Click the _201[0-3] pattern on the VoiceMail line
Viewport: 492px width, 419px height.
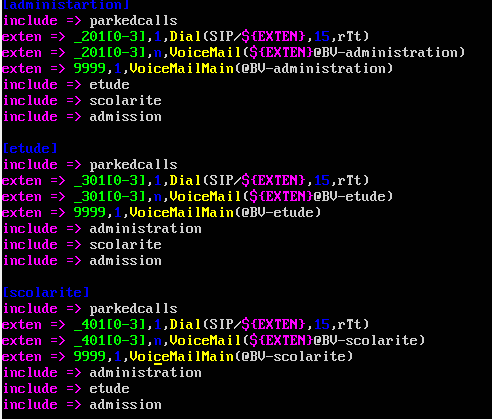(x=110, y=52)
